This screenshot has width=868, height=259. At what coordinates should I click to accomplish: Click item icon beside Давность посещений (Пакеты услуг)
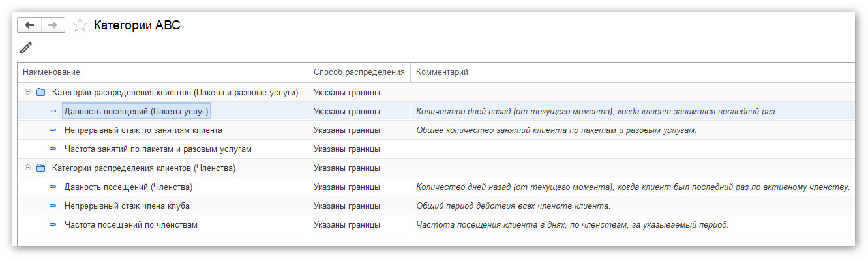[x=53, y=112]
